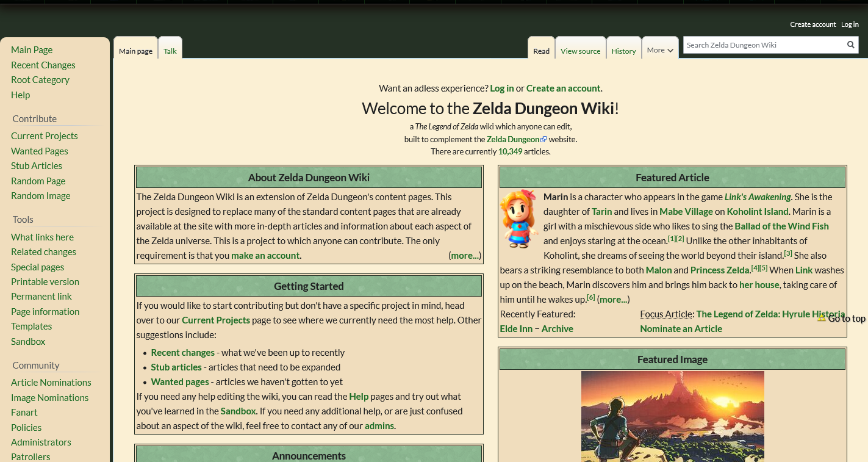Open Recent Changes in sidebar
868x462 pixels.
(x=43, y=65)
